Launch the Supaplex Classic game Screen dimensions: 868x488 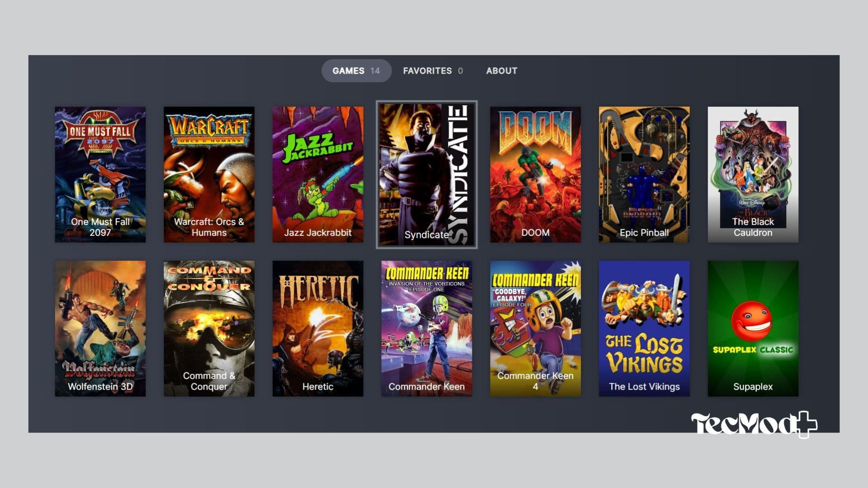(753, 328)
